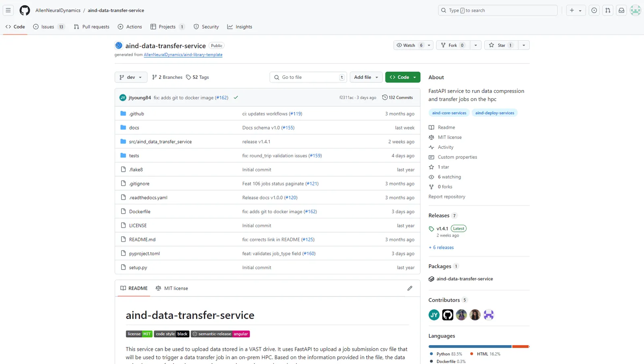This screenshot has width=644, height=364.
Task: Open the GitHub Actions contributor avatar
Action: [448, 315]
